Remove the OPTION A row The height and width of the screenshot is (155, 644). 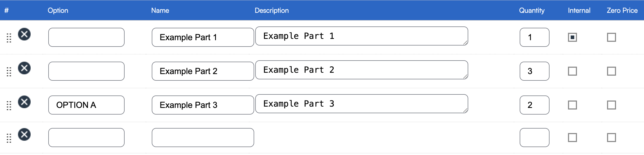pos(24,102)
